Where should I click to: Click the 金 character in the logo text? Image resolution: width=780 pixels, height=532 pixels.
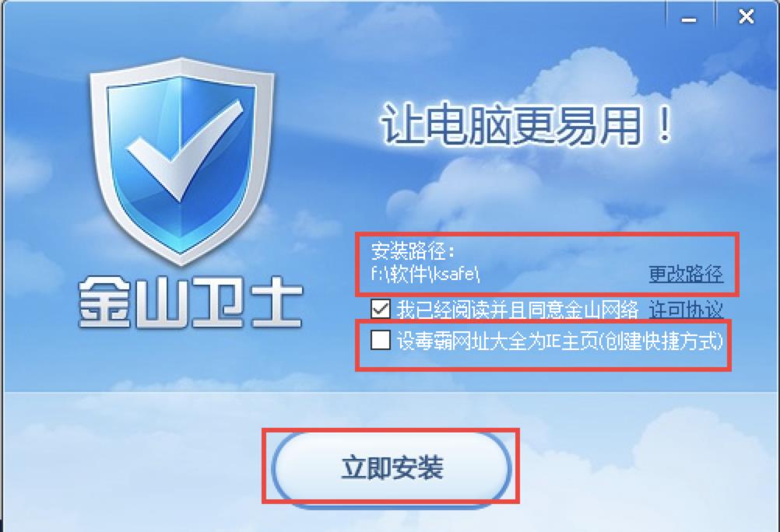tap(104, 304)
